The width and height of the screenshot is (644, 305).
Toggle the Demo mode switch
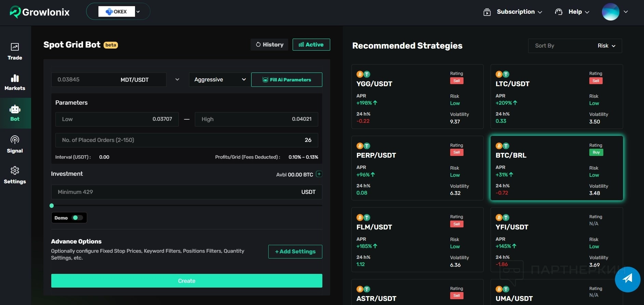coord(78,218)
